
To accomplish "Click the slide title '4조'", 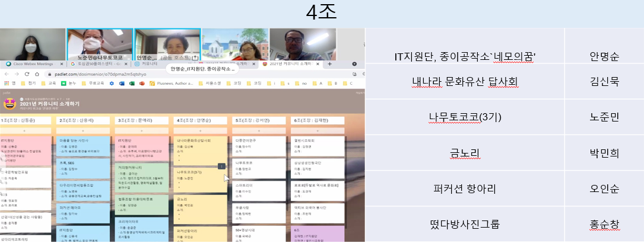I will point(321,12).
